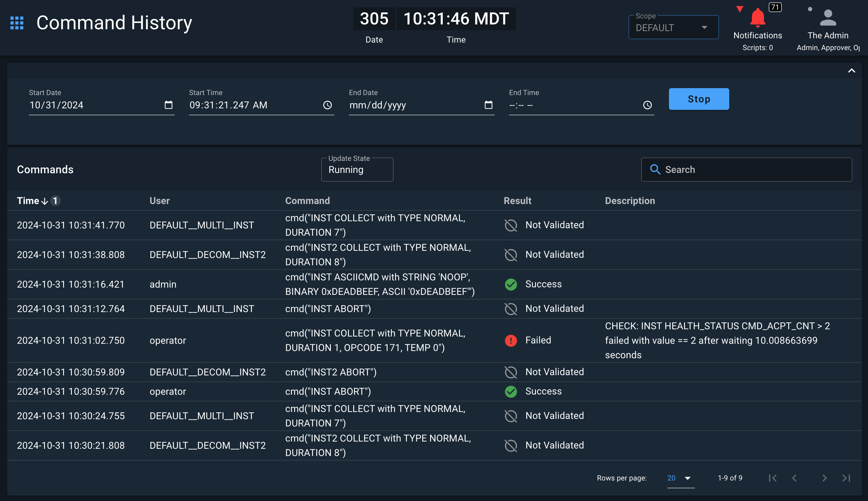Go to first page of commands
The image size is (868, 501).
(772, 478)
